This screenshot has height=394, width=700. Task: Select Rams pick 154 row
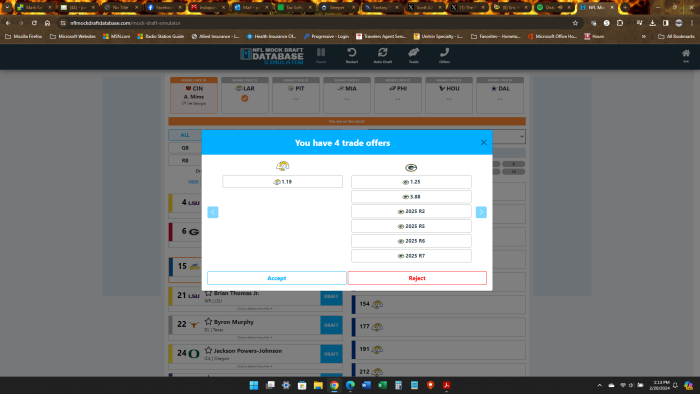point(439,304)
